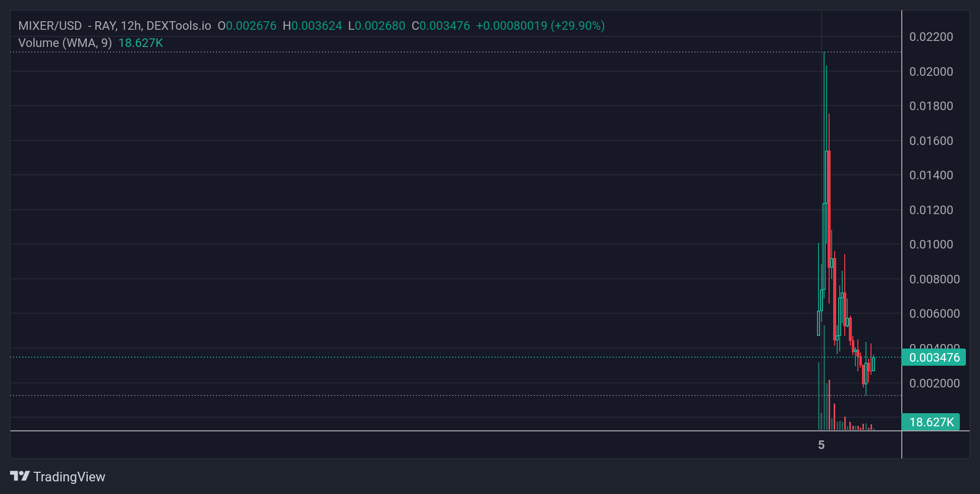
Task: Click the 0.01000 price axis label
Action: pyautogui.click(x=931, y=244)
